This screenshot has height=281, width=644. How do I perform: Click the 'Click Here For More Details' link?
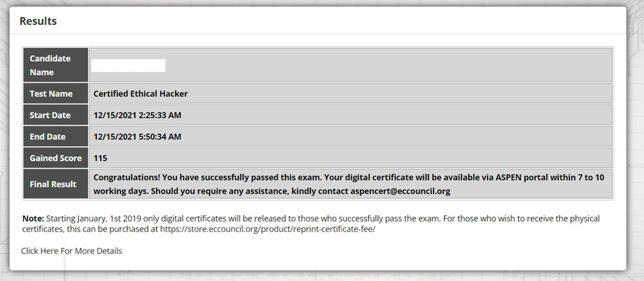(71, 251)
